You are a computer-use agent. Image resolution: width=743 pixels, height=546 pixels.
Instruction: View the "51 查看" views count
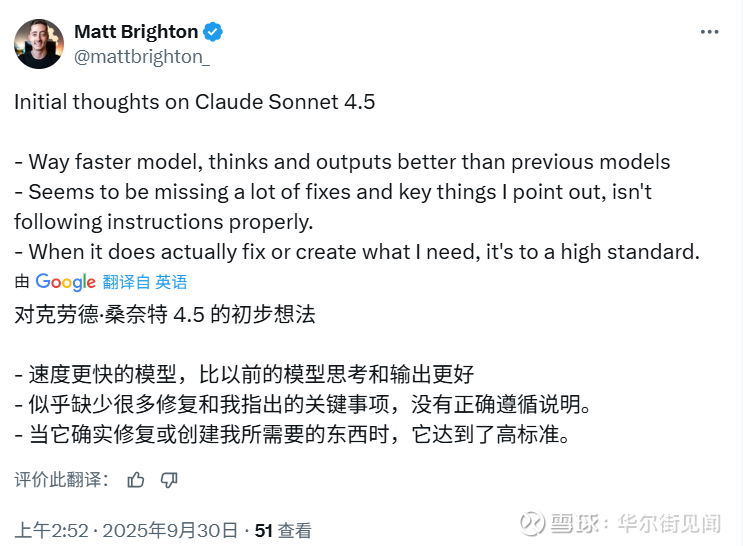tap(283, 530)
